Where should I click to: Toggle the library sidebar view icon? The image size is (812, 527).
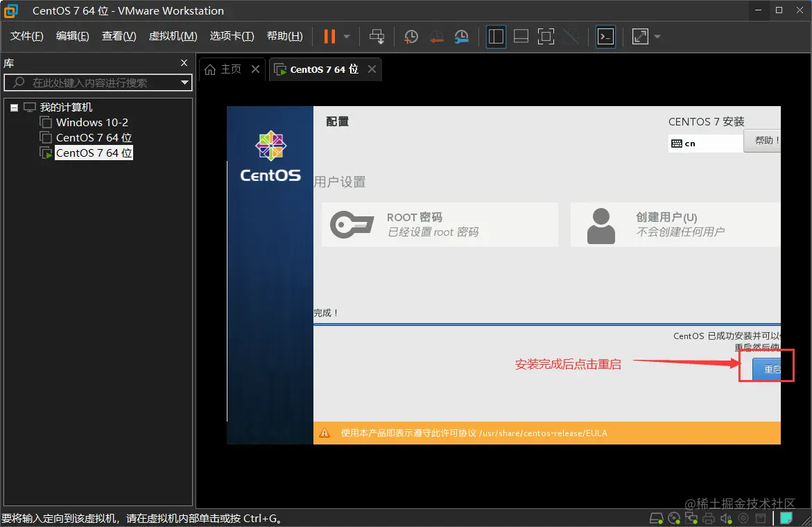(496, 36)
